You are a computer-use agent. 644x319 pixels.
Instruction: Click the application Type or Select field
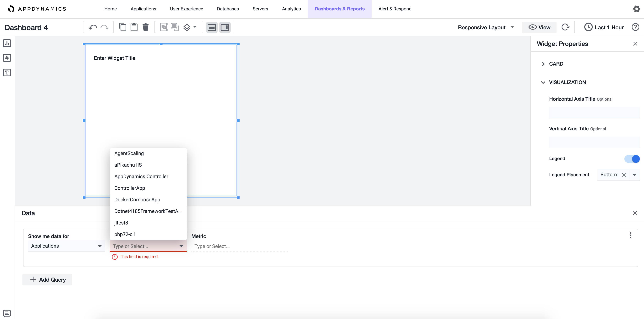148,246
